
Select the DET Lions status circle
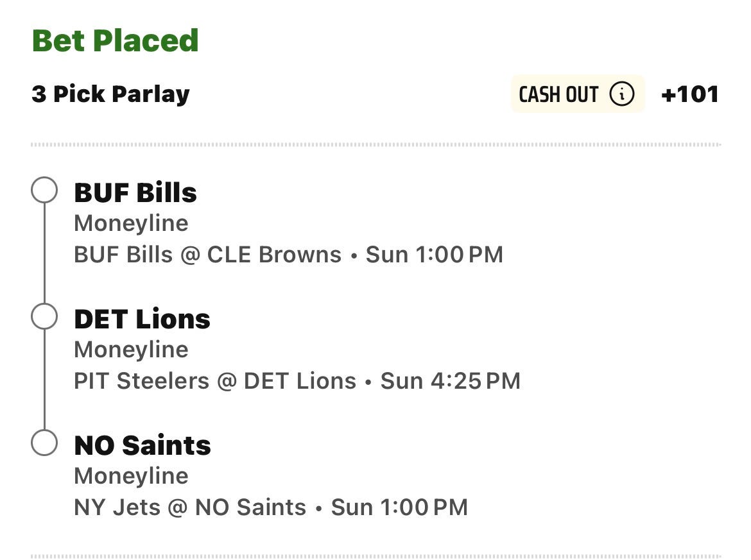coord(44,316)
